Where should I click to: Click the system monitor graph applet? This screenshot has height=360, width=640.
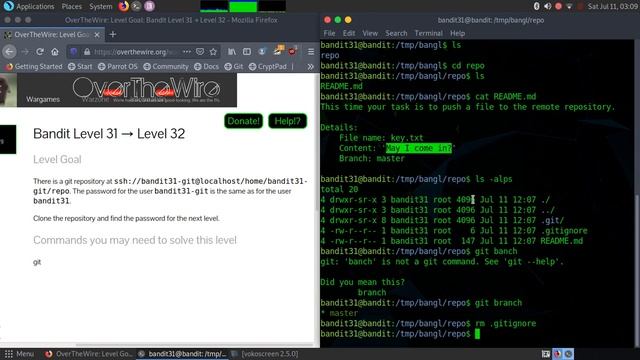pos(243,6)
